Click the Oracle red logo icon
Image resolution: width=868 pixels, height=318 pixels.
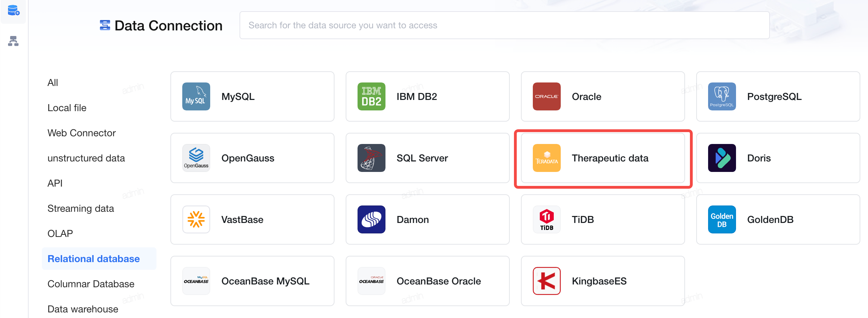[x=547, y=96]
